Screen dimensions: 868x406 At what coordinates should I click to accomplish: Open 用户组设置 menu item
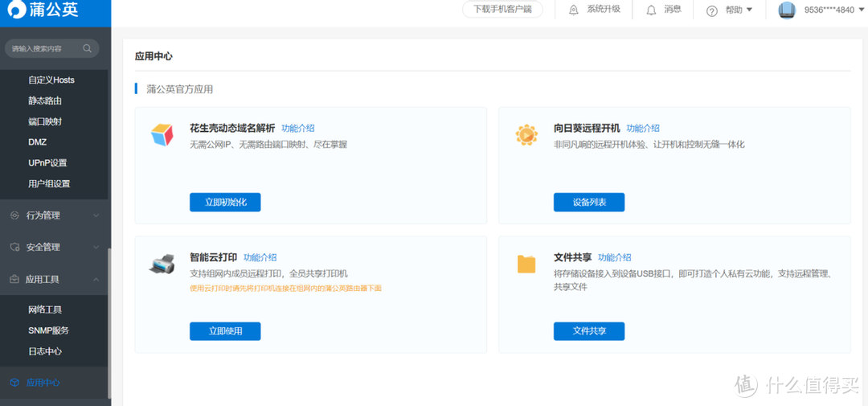[49, 183]
